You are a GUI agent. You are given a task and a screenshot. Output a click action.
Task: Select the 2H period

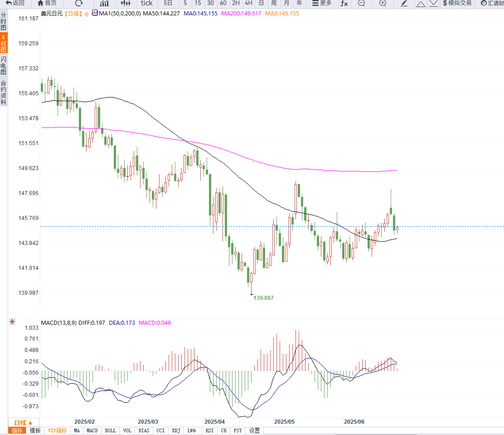[236, 3]
